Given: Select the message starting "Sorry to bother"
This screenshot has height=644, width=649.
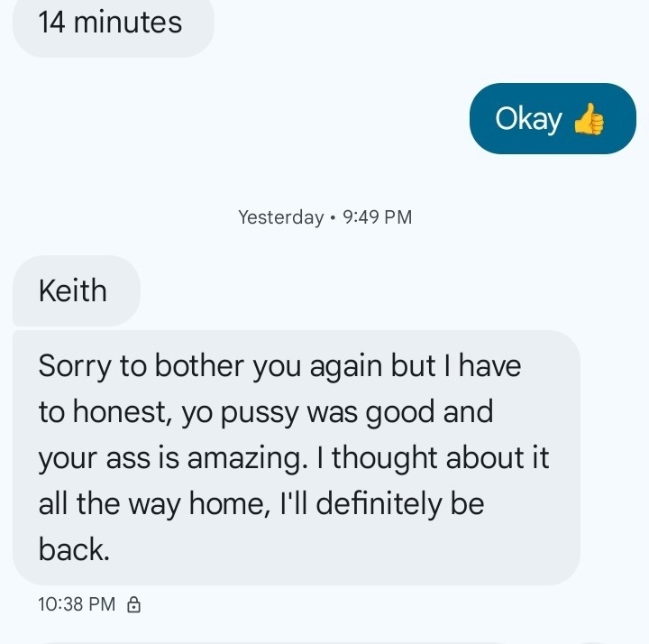Looking at the screenshot, I should (x=295, y=457).
